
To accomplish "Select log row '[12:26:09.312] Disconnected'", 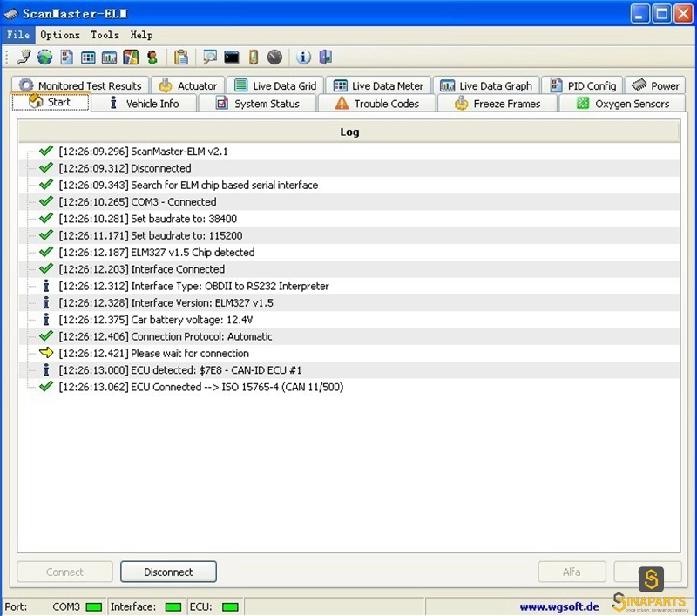I will click(349, 168).
